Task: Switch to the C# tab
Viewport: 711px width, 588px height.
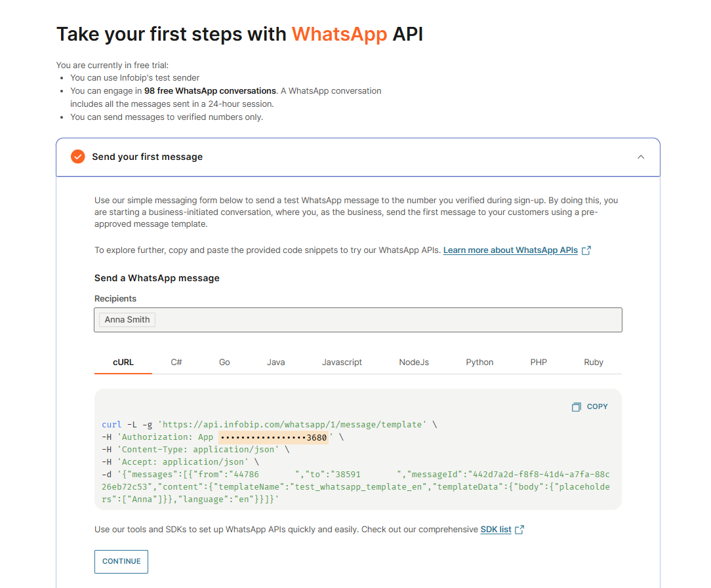Action: point(176,363)
